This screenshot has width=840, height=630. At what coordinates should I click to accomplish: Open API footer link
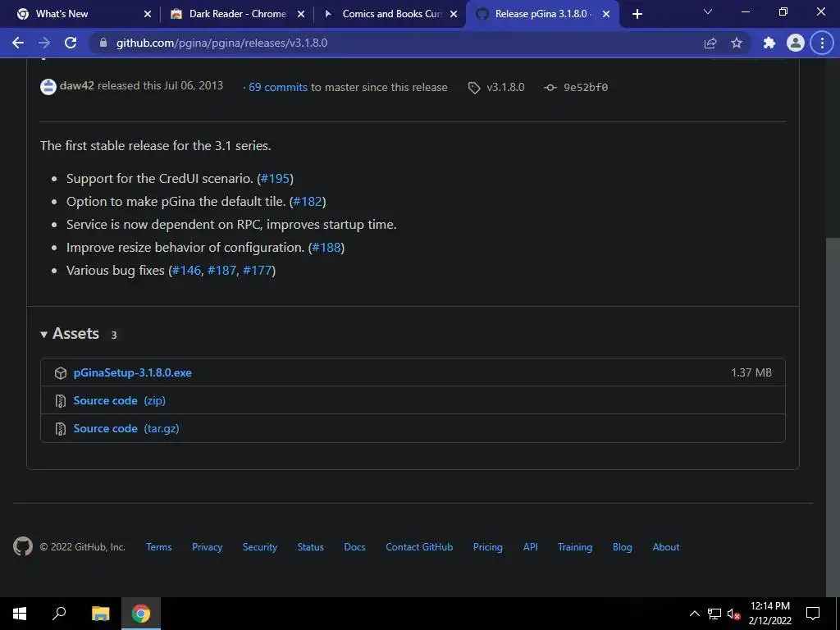coord(531,547)
